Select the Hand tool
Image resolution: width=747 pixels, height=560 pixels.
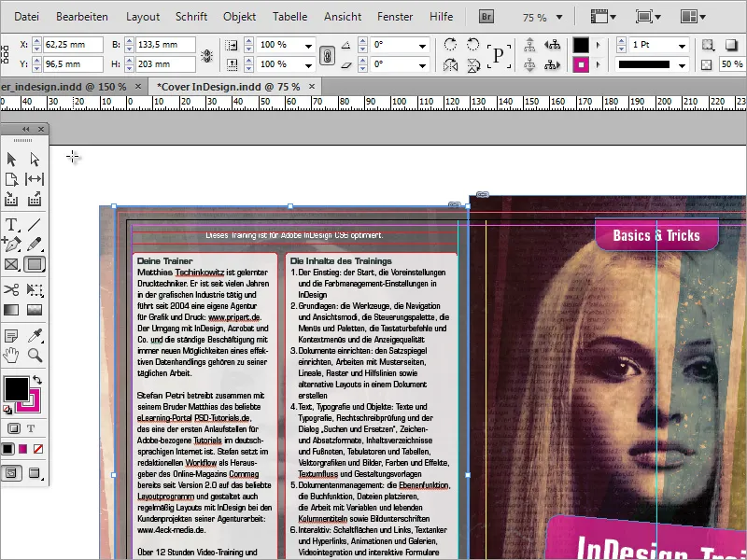coord(11,356)
